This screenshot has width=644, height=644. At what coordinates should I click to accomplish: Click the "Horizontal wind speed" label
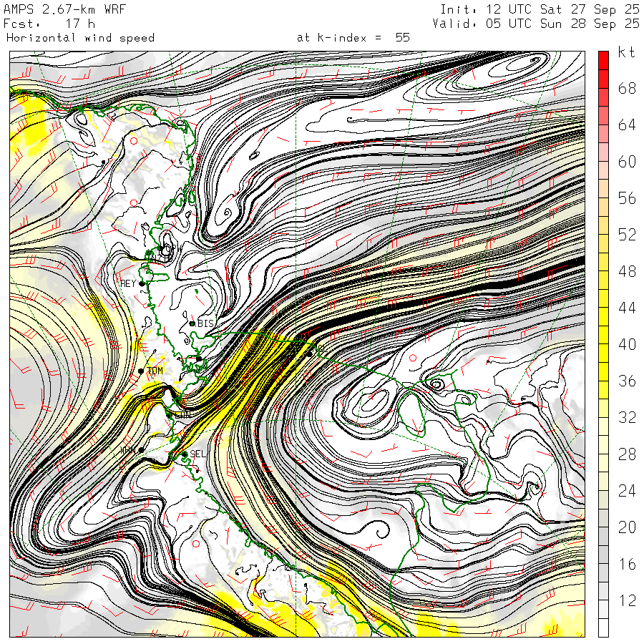(80, 38)
